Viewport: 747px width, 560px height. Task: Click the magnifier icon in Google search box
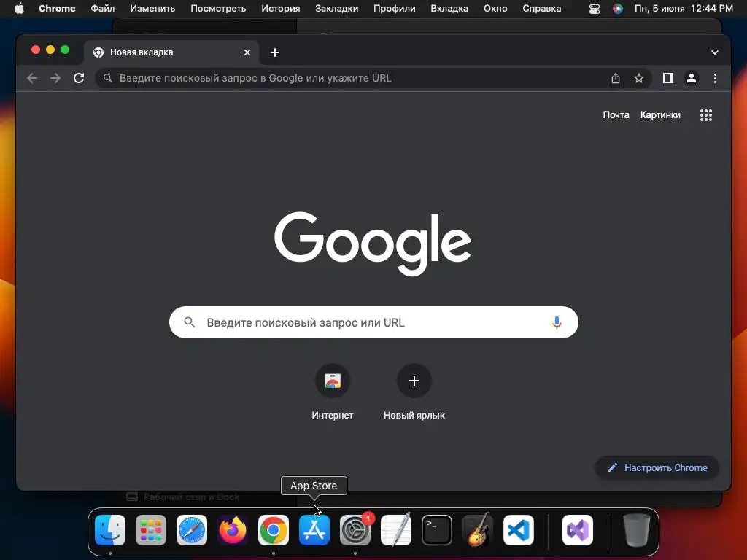[189, 322]
